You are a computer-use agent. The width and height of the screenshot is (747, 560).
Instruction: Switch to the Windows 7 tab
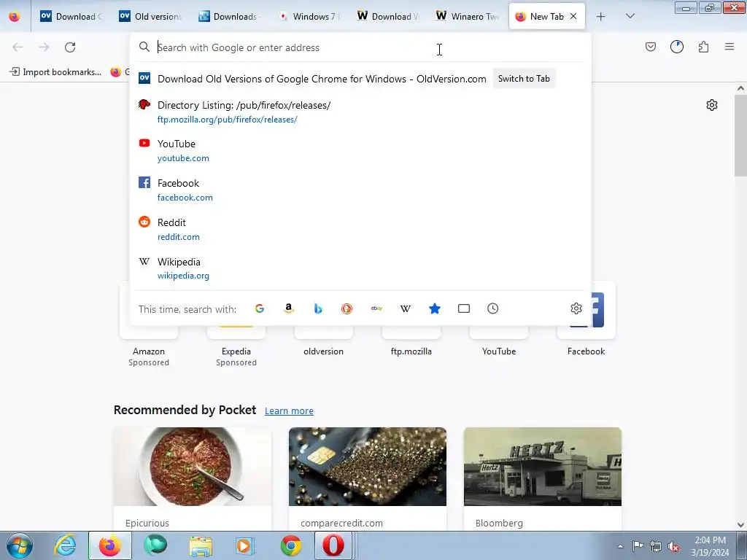(310, 16)
